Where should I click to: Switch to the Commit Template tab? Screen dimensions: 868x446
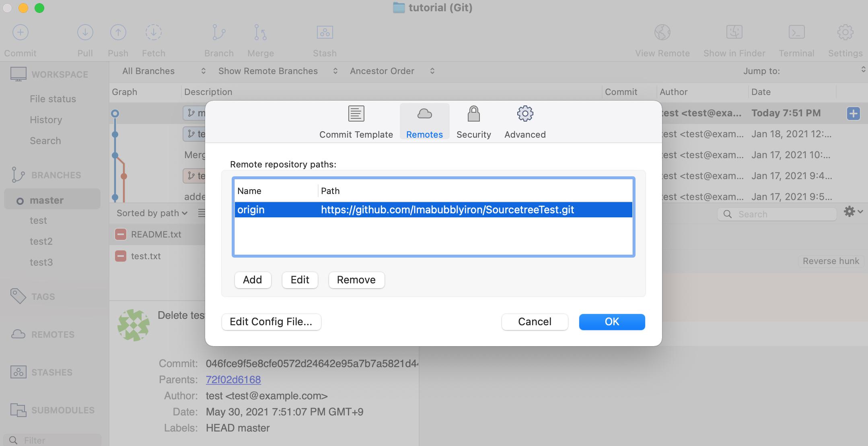tap(356, 122)
